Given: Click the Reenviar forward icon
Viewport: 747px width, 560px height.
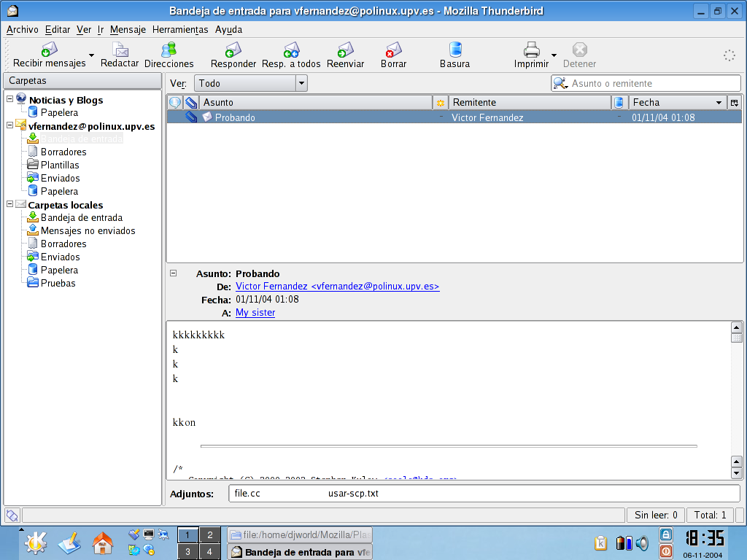Looking at the screenshot, I should pos(345,50).
